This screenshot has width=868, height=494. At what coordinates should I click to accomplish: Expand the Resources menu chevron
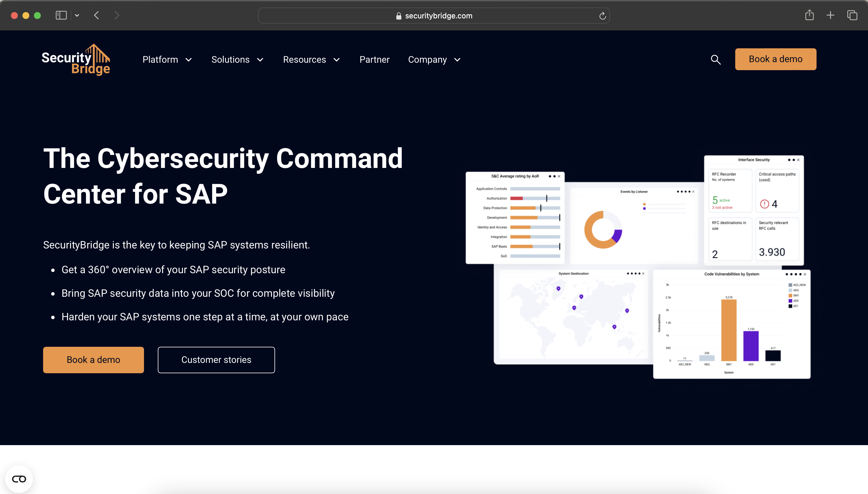[336, 60]
